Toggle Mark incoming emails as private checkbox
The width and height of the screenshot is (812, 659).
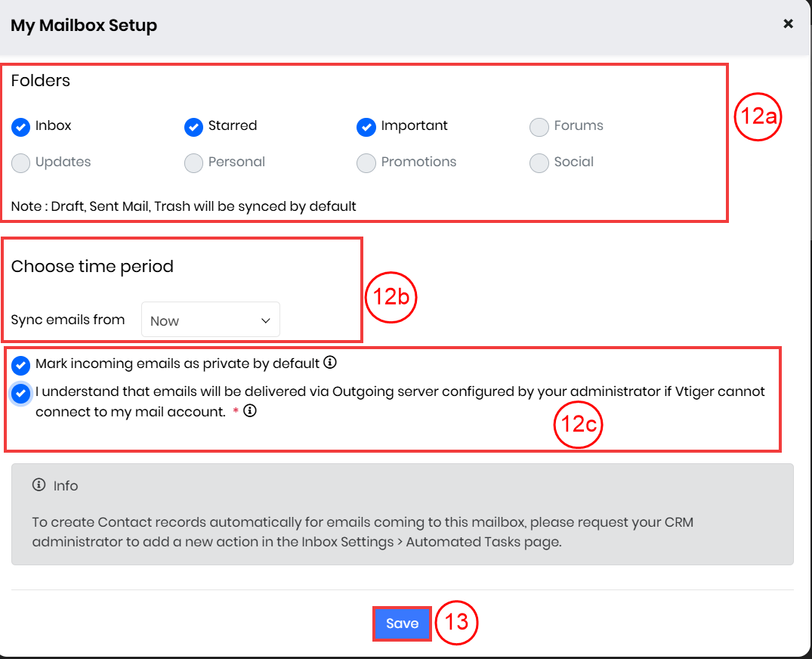(x=21, y=365)
